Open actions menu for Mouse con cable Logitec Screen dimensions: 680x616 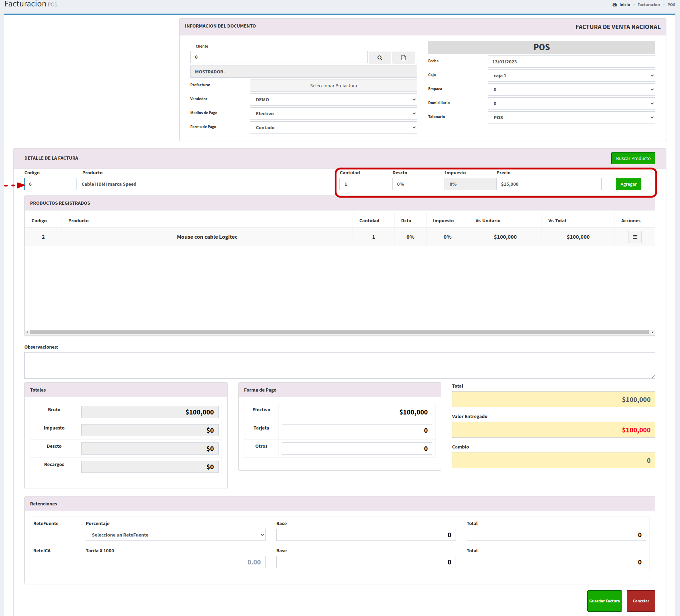(635, 237)
